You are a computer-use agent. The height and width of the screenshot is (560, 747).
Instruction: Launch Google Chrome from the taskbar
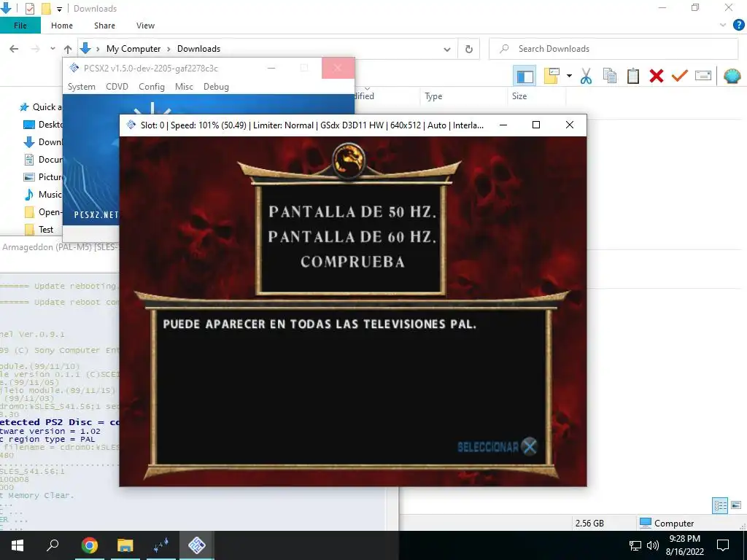(x=89, y=545)
